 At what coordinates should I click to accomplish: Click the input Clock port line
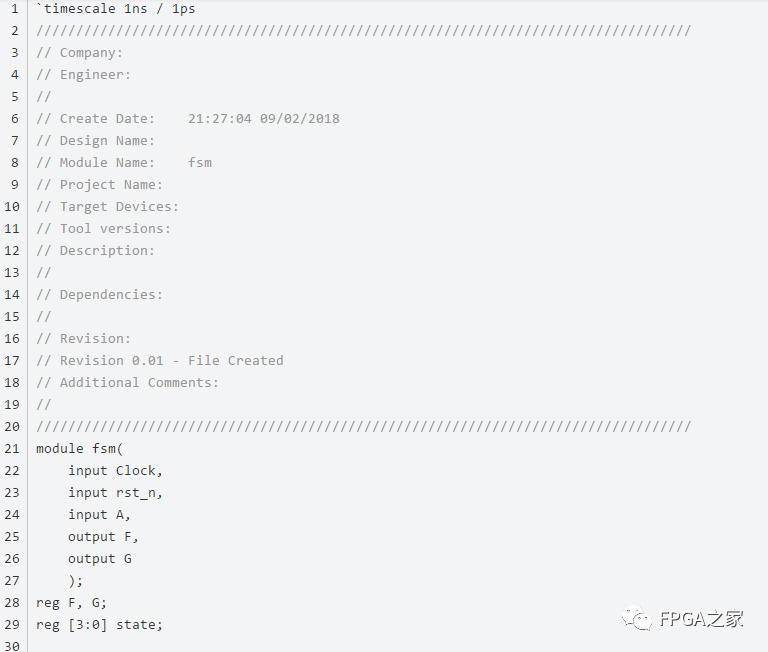pyautogui.click(x=115, y=470)
